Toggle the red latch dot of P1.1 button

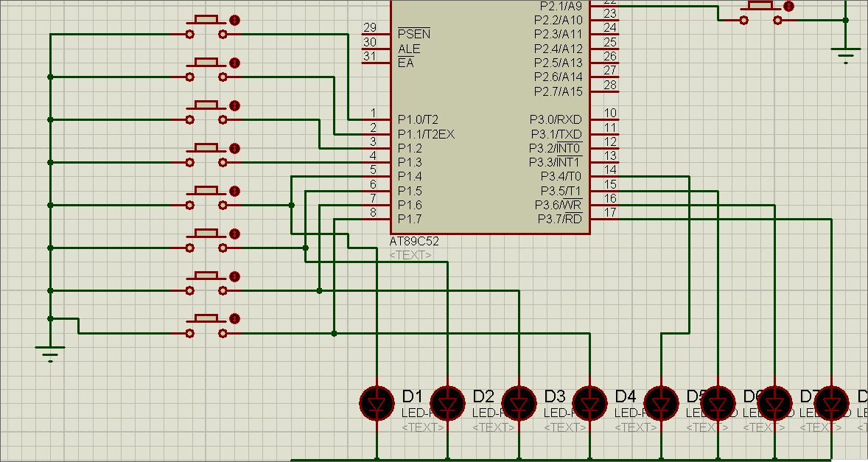pos(234,63)
